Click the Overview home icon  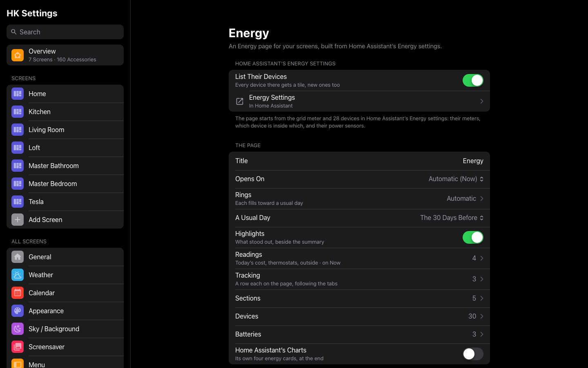tap(18, 55)
